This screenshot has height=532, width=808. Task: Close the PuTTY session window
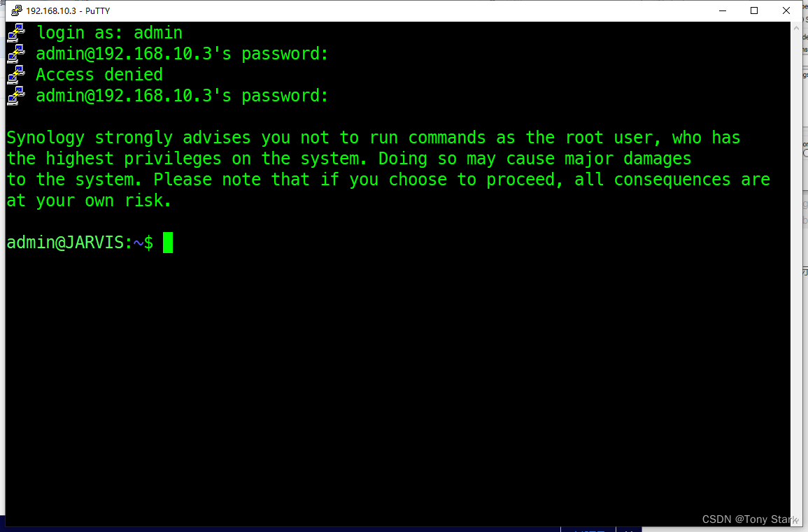[x=786, y=10]
